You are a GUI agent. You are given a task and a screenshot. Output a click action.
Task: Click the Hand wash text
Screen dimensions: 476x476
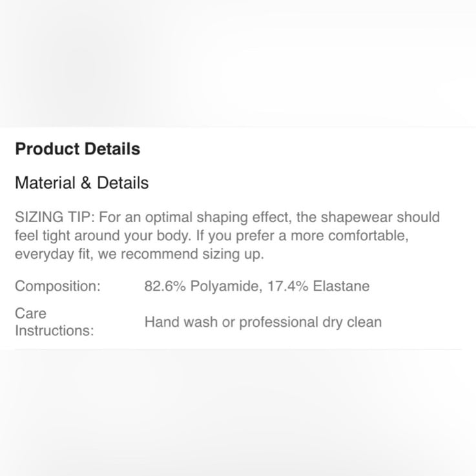pos(181,322)
